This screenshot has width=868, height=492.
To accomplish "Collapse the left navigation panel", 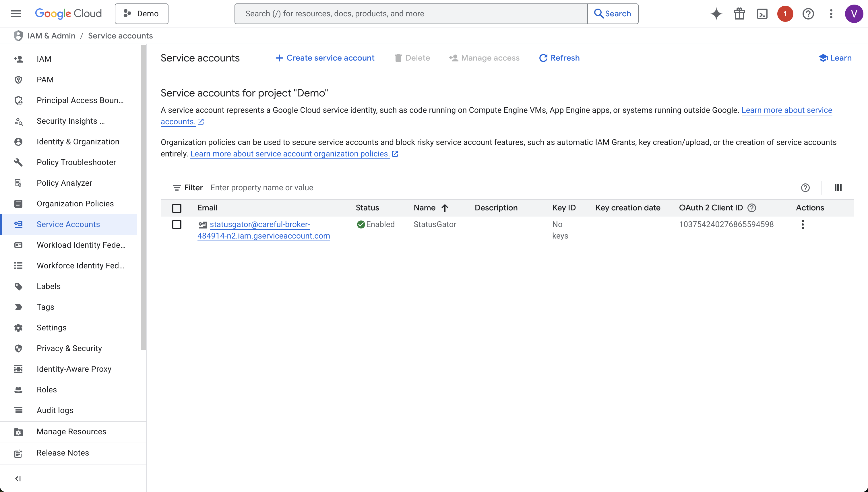I will (x=18, y=479).
